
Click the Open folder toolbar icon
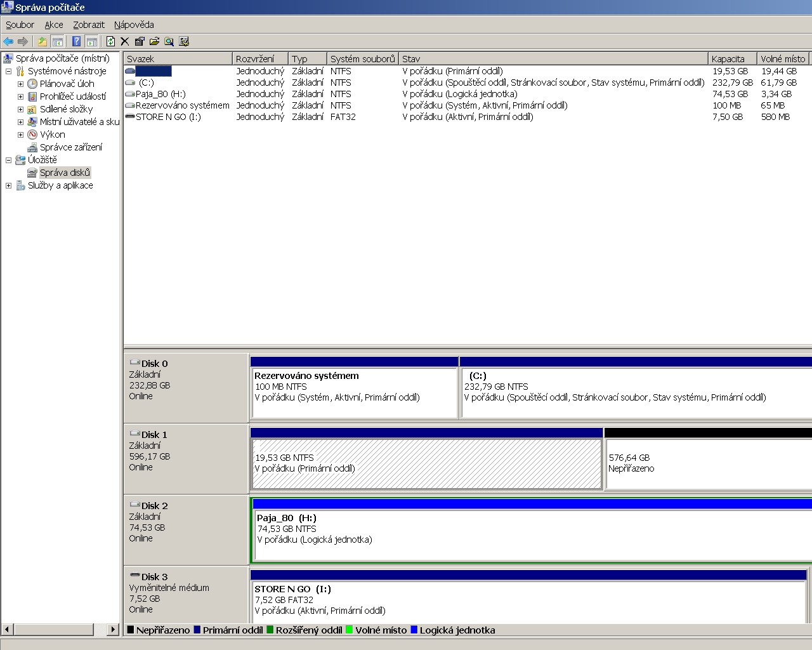click(x=154, y=42)
